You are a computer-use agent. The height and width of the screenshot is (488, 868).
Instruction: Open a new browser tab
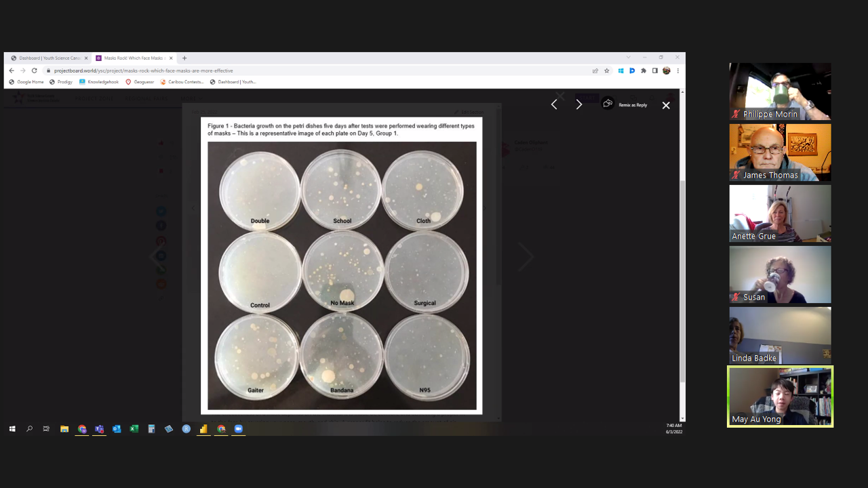point(184,58)
